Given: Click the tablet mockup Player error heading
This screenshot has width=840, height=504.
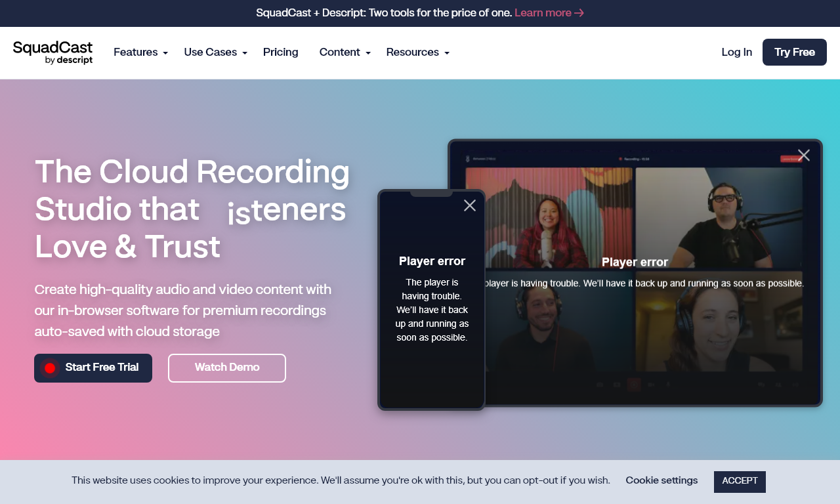Looking at the screenshot, I should click(x=635, y=262).
